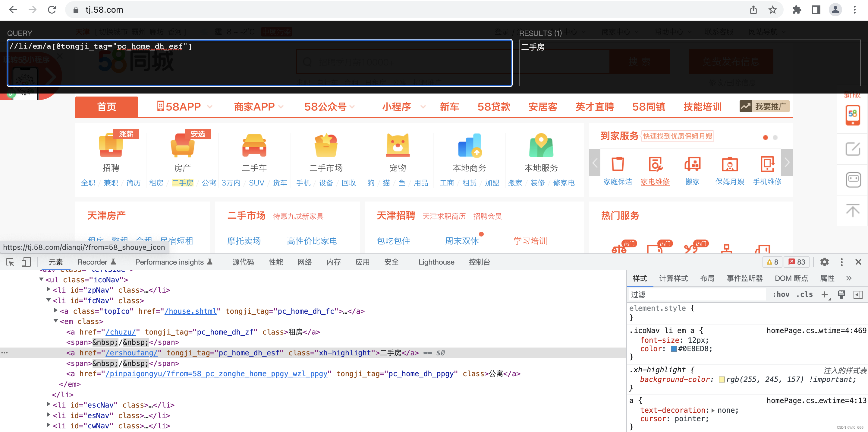This screenshot has width=868, height=432.
Task: Click the highlighted 二手房 link
Action: (x=182, y=183)
